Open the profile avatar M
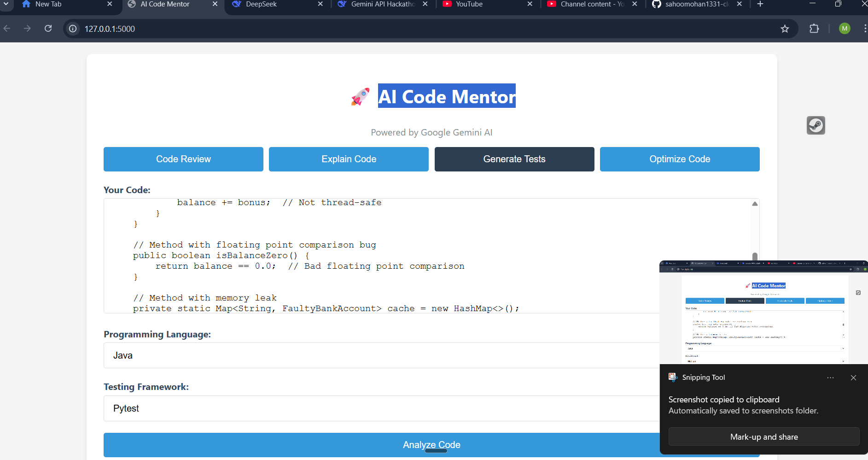This screenshot has width=868, height=460. (845, 29)
